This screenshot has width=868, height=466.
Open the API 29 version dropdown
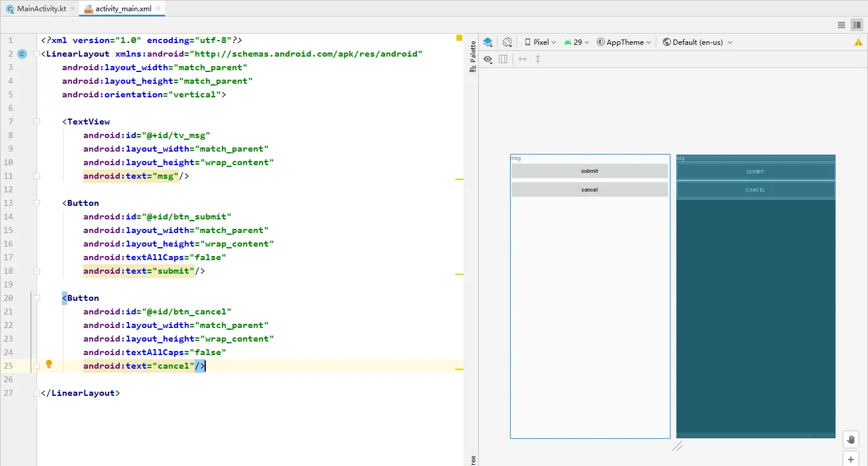pyautogui.click(x=576, y=42)
